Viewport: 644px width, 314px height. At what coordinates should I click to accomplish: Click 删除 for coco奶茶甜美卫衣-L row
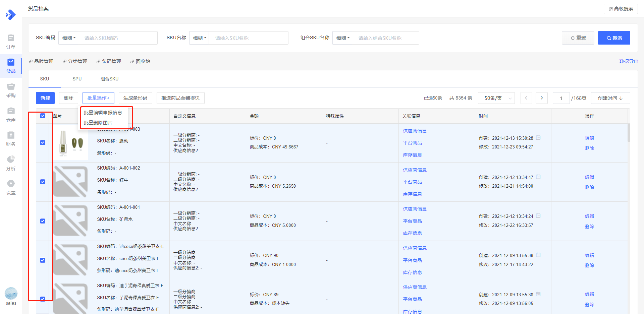(x=590, y=265)
